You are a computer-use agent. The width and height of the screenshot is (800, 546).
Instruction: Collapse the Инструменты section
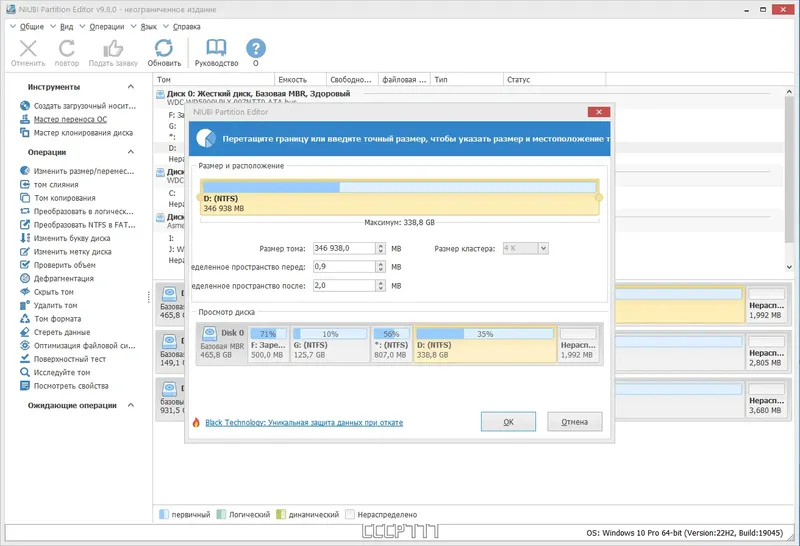click(131, 87)
